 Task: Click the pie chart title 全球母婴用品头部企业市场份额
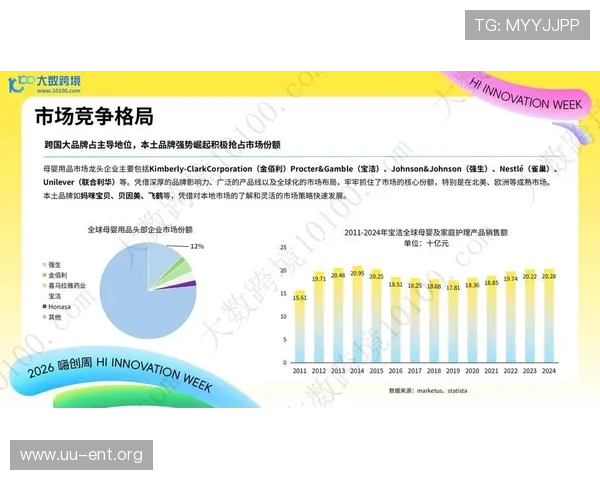(x=140, y=230)
